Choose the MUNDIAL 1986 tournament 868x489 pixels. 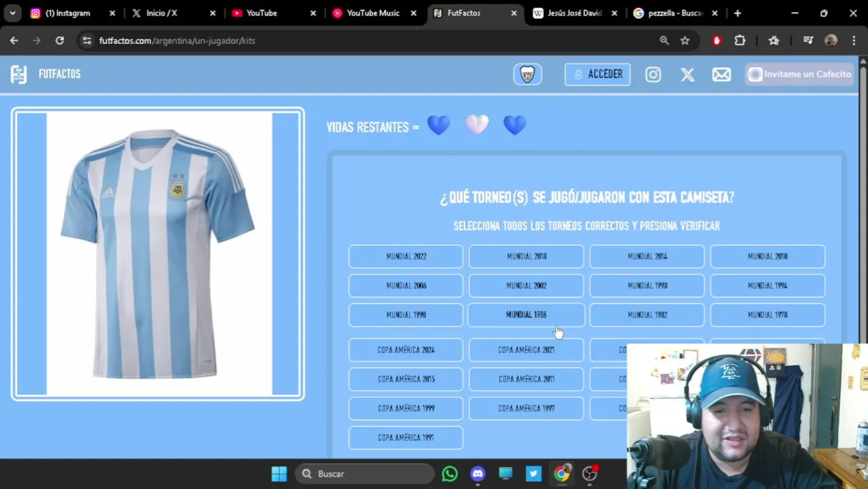coord(526,315)
